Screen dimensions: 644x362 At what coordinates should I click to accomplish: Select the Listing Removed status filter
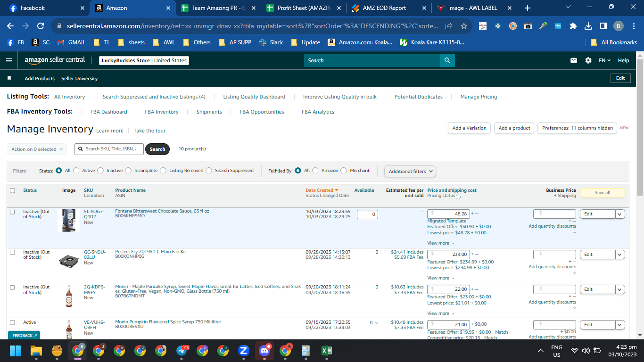tap(163, 171)
